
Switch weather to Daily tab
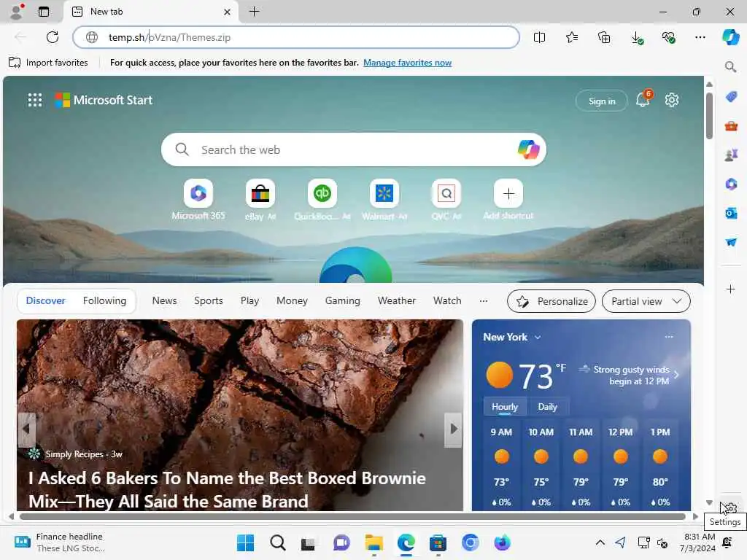547,407
